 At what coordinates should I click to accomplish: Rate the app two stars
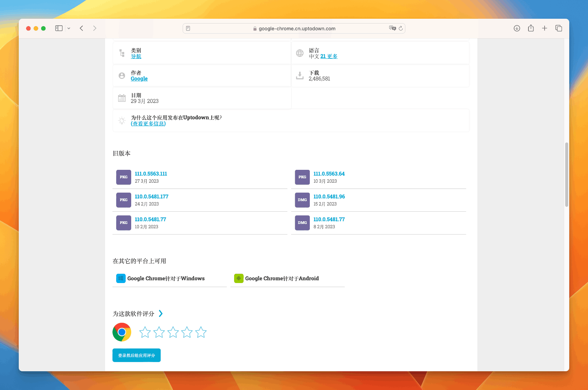coord(159,332)
